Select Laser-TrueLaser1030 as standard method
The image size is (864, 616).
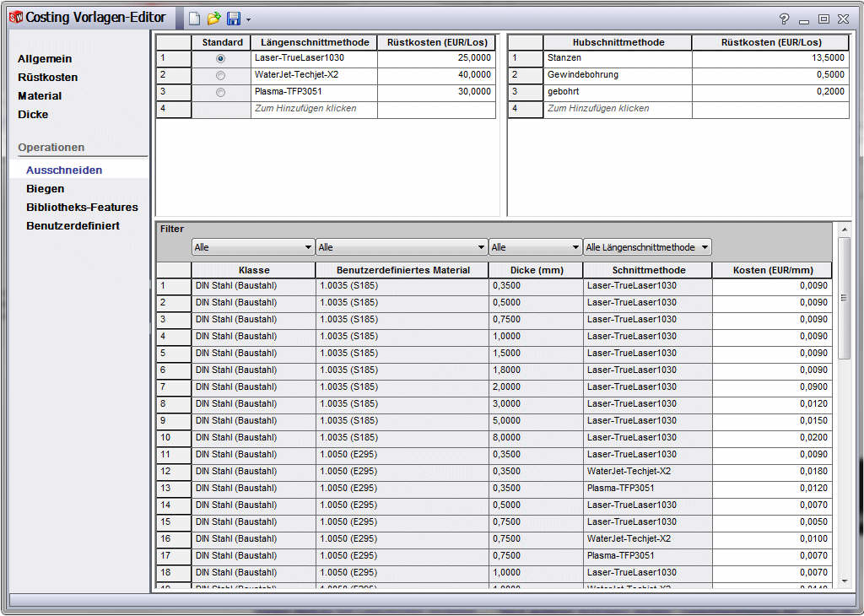point(220,58)
